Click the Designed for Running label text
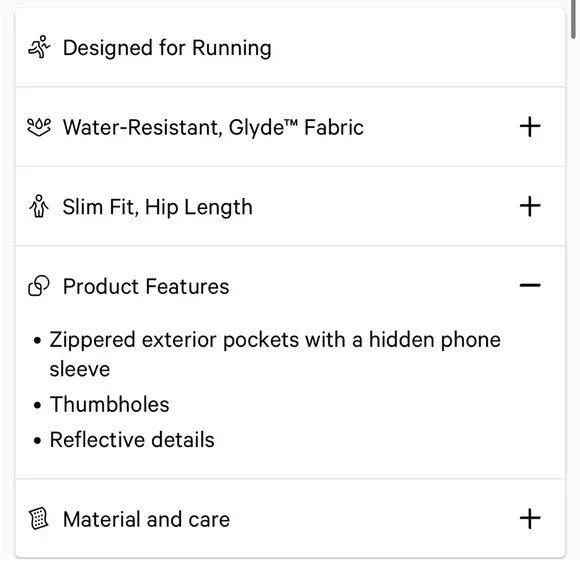 pos(167,48)
